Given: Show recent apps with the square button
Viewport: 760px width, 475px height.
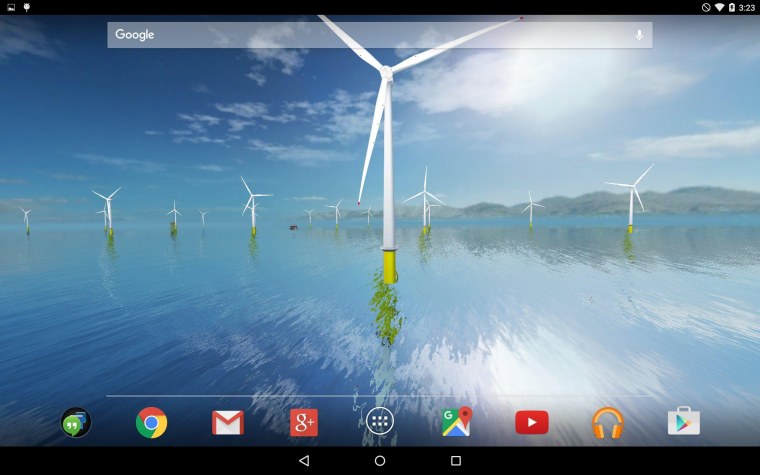Looking at the screenshot, I should click(x=456, y=461).
